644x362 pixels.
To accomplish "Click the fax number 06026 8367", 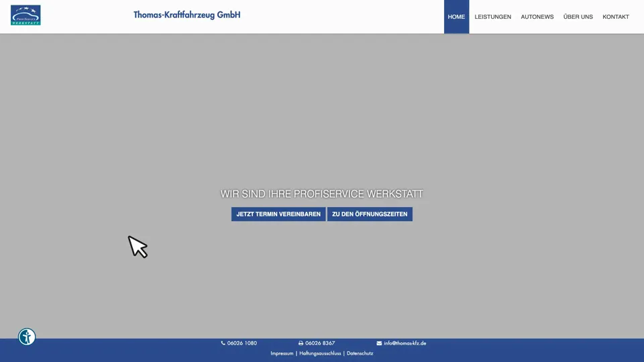I will 320,343.
